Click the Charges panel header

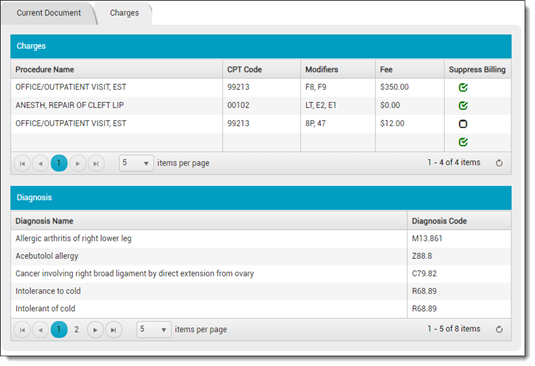tap(261, 46)
